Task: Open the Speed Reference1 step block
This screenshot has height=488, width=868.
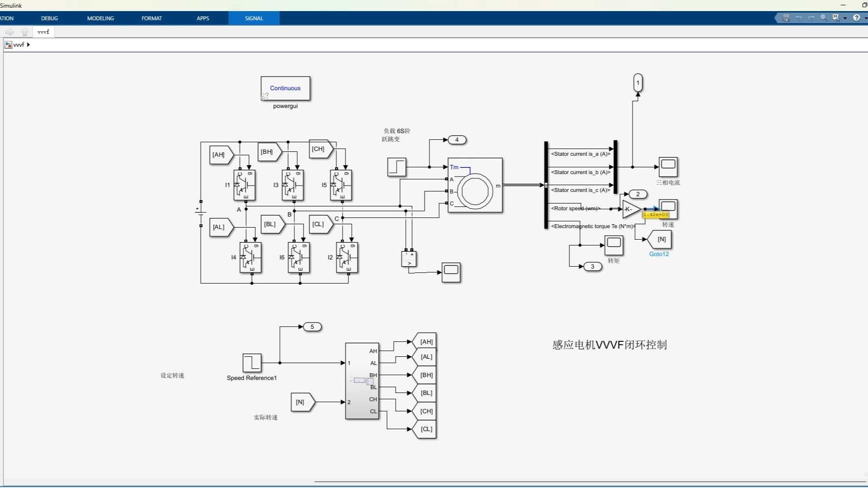Action: coord(251,363)
